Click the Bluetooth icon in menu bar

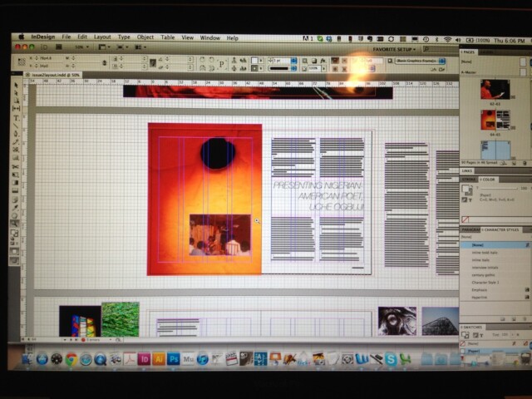pos(437,40)
